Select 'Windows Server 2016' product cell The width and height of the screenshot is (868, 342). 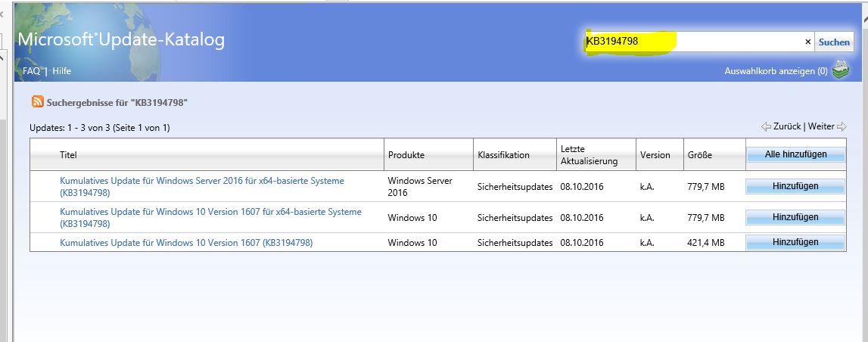click(420, 187)
